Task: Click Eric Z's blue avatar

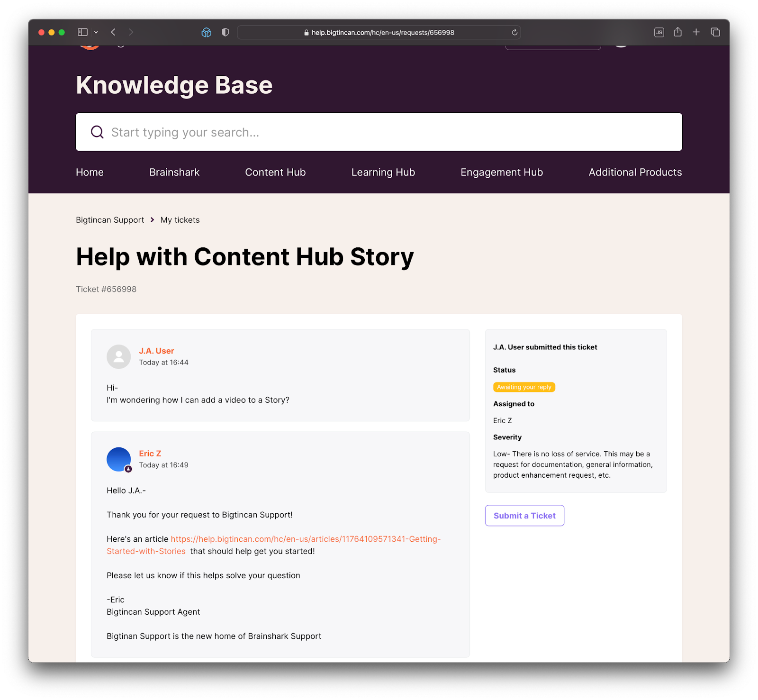Action: pos(118,459)
